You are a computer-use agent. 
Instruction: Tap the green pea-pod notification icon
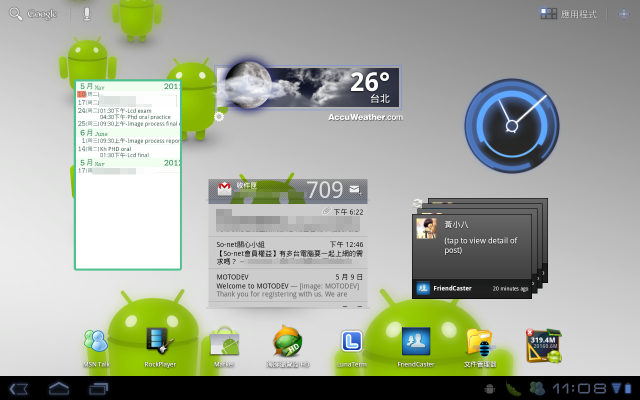tap(513, 388)
